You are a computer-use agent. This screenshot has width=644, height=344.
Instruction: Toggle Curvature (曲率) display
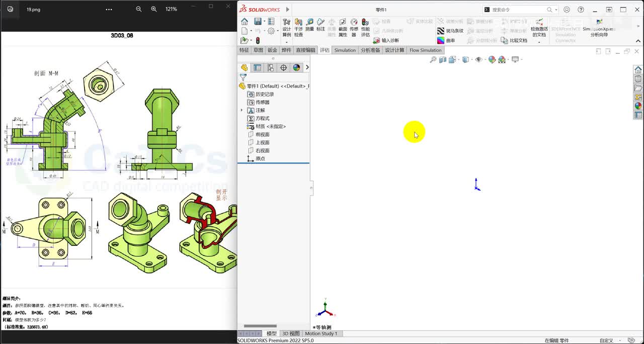click(x=446, y=40)
